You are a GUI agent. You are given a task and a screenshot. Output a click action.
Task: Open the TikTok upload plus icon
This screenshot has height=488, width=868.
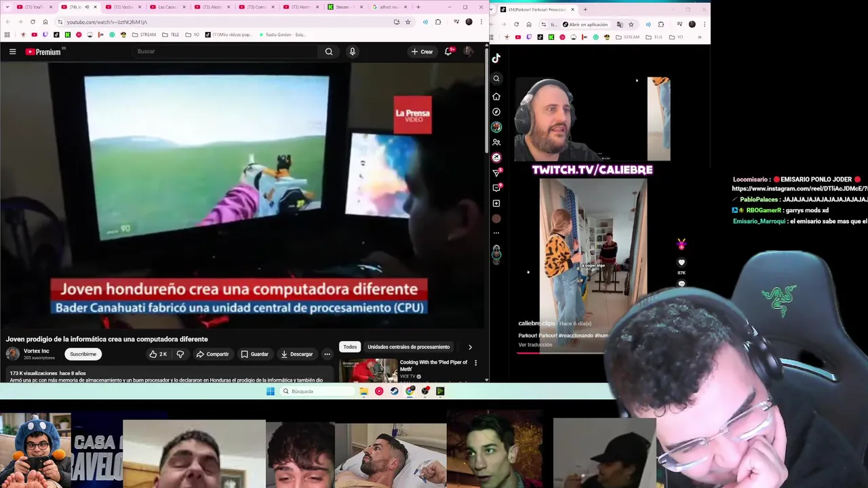(x=496, y=203)
